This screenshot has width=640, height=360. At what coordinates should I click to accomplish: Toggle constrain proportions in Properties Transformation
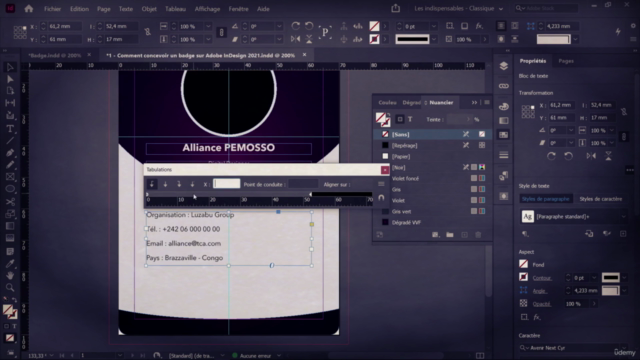624,111
